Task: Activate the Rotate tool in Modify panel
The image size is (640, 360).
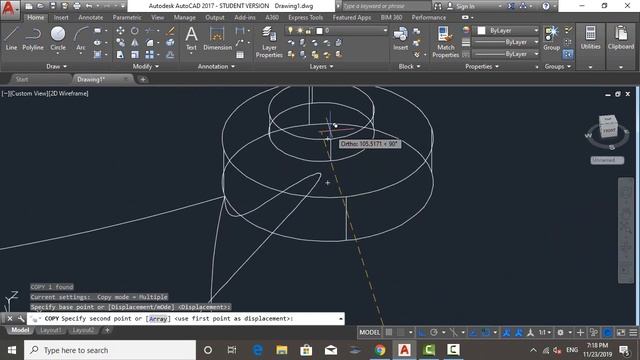Action: (135, 31)
